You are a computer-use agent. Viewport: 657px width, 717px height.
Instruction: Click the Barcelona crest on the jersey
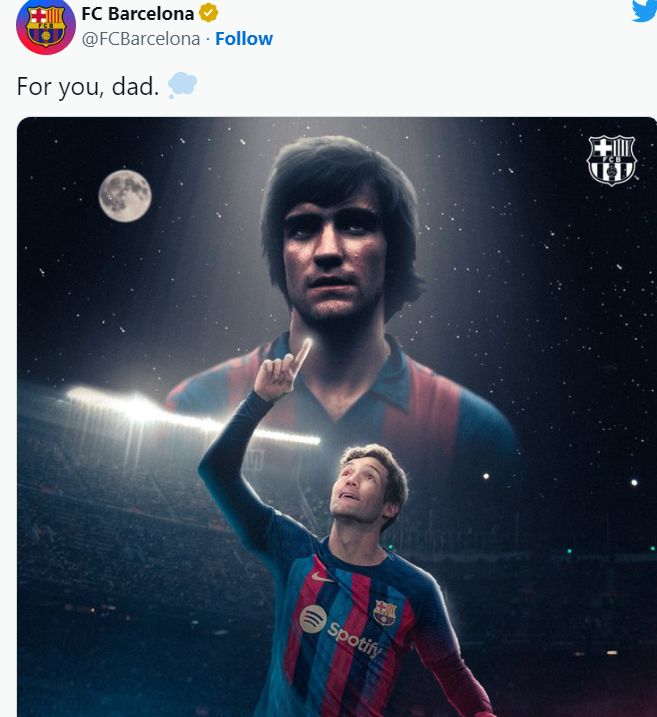tap(385, 613)
